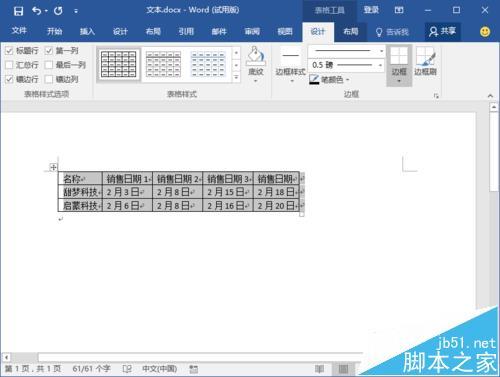Click the 告诉我 lightbulb search box
500x377 pixels.
coord(392,32)
